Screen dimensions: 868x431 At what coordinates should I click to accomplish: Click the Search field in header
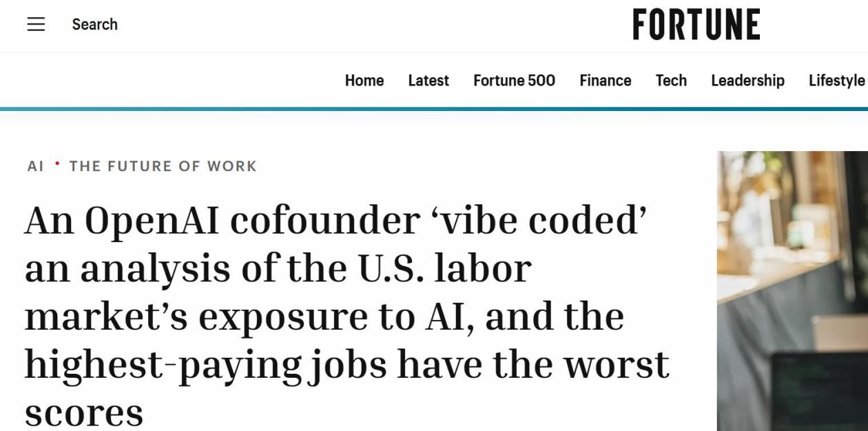[x=94, y=25]
